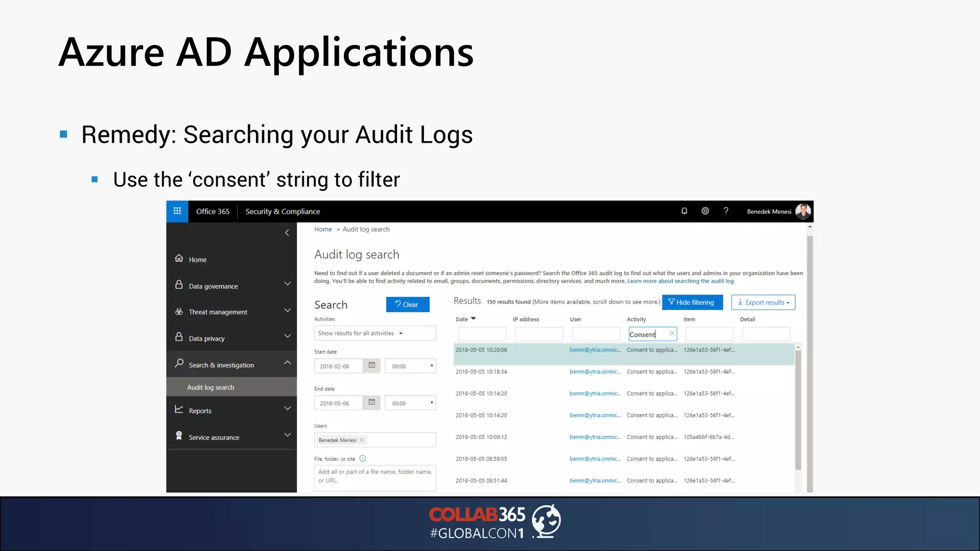Click the Data privacy lock icon
980x551 pixels.
pyautogui.click(x=179, y=337)
